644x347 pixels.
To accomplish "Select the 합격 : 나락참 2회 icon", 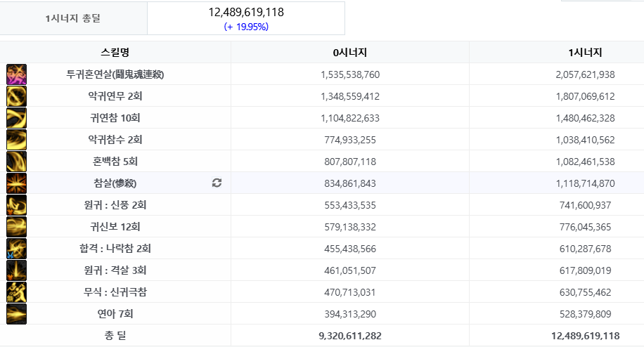I will [16, 248].
